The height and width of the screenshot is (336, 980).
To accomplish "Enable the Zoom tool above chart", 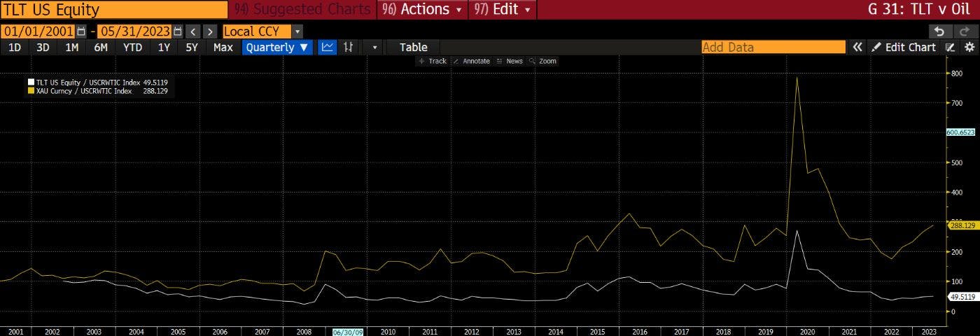I will 542,61.
